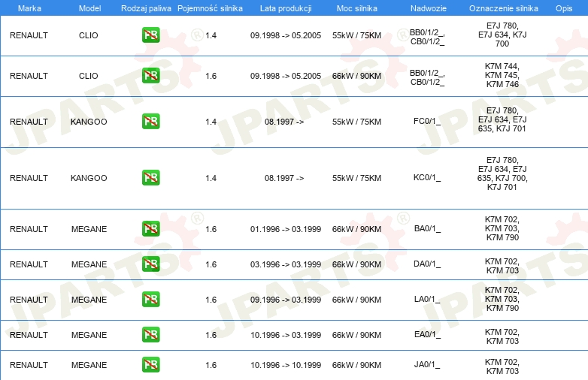Select CLIO model cell in the 1.4 row
The width and height of the screenshot is (588, 380).
point(89,35)
